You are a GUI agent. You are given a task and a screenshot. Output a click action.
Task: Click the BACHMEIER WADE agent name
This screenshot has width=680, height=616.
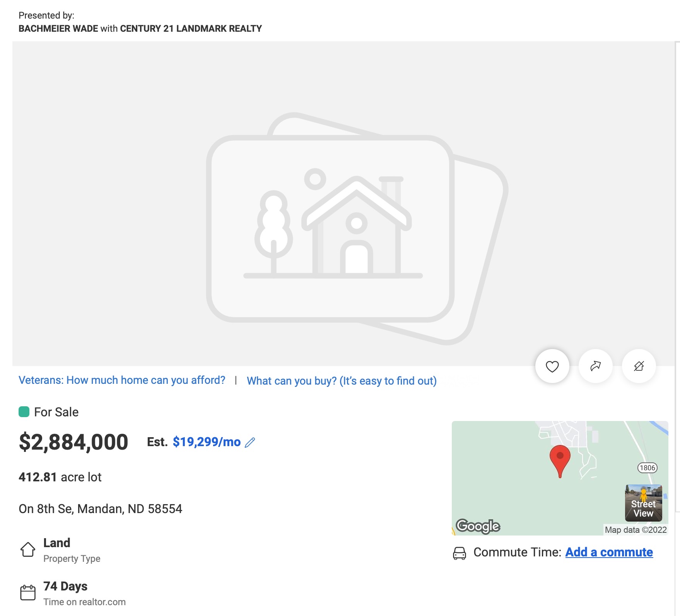58,29
